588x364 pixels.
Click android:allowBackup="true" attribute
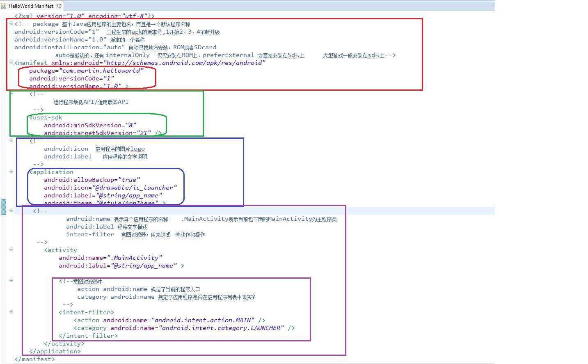(x=92, y=180)
